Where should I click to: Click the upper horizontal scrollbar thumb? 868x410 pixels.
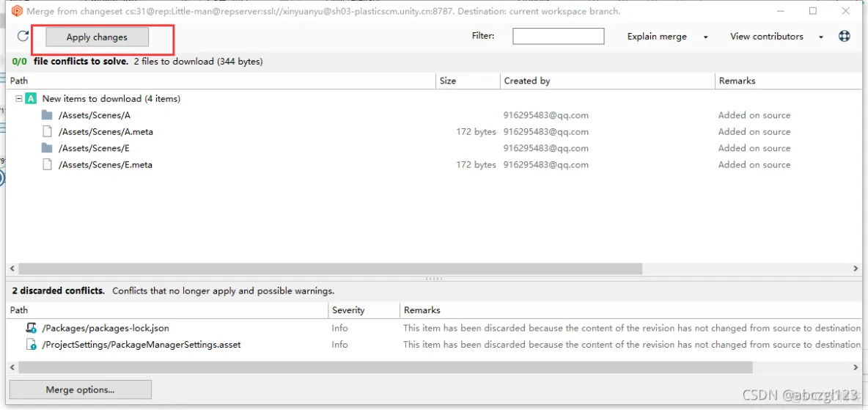tap(330, 268)
